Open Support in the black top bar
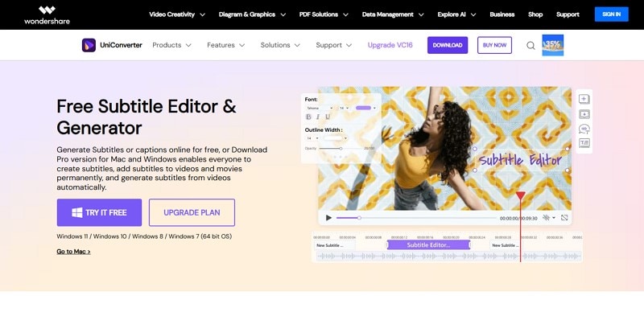644x312 pixels. (x=568, y=14)
